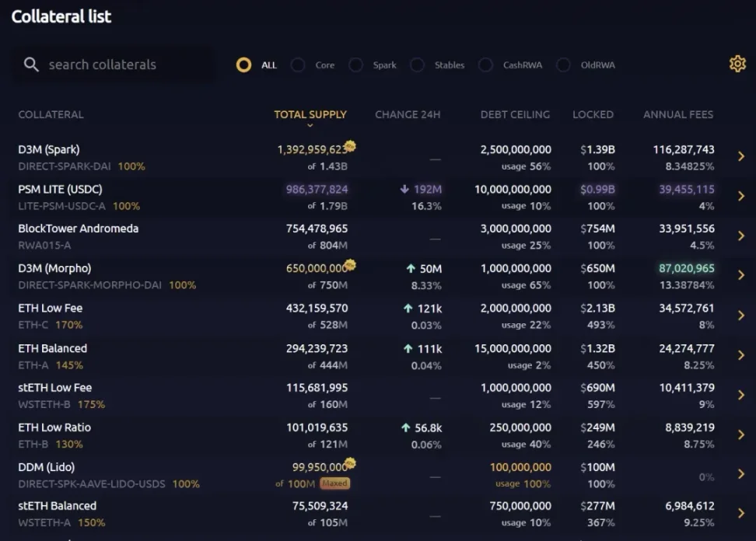Sort by the ANNUAL FEES column header

pyautogui.click(x=677, y=114)
